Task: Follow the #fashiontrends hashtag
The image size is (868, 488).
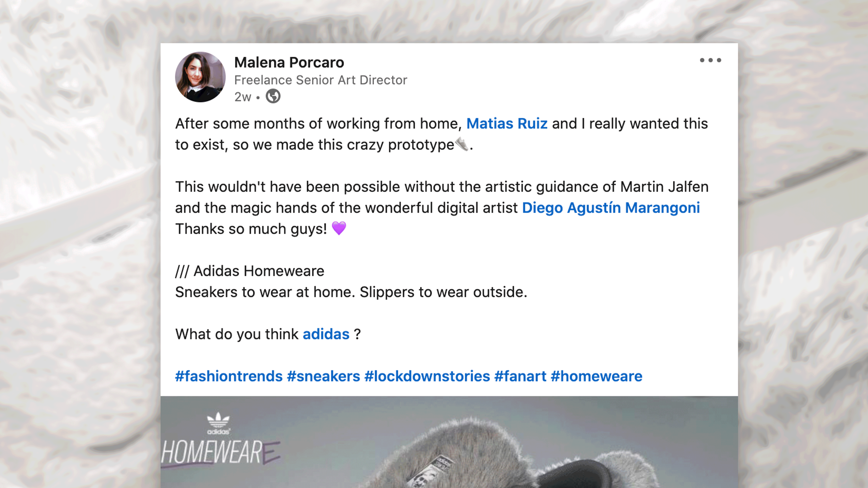Action: tap(229, 376)
